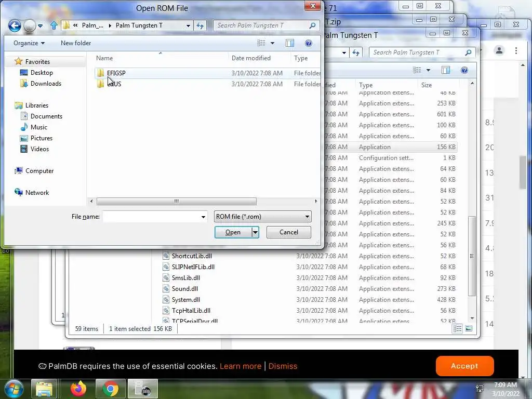
Task: Select Pictures library
Action: 42,138
